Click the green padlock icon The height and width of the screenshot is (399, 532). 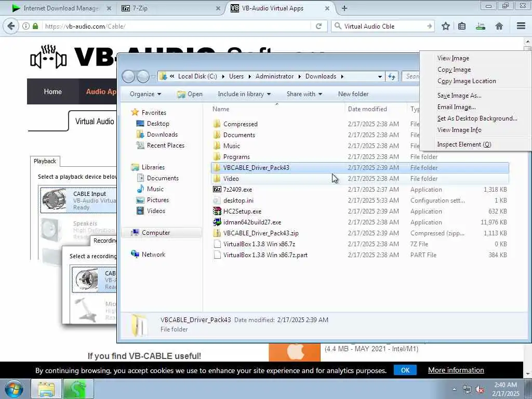tap(35, 26)
